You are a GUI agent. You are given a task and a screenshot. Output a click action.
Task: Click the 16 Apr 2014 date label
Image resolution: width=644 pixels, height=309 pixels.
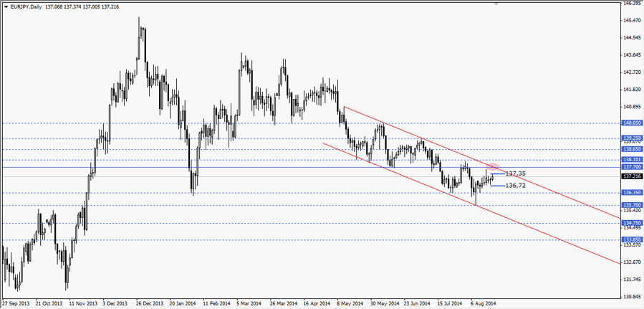pyautogui.click(x=317, y=304)
